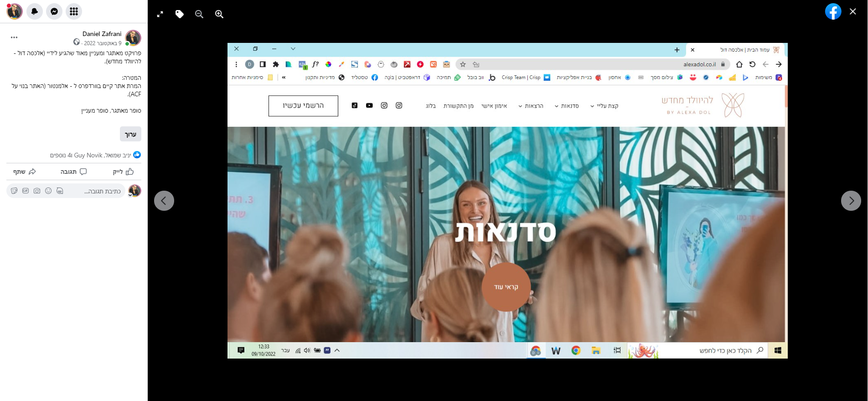The width and height of the screenshot is (868, 401).
Task: Show the next photo
Action: pos(851,201)
